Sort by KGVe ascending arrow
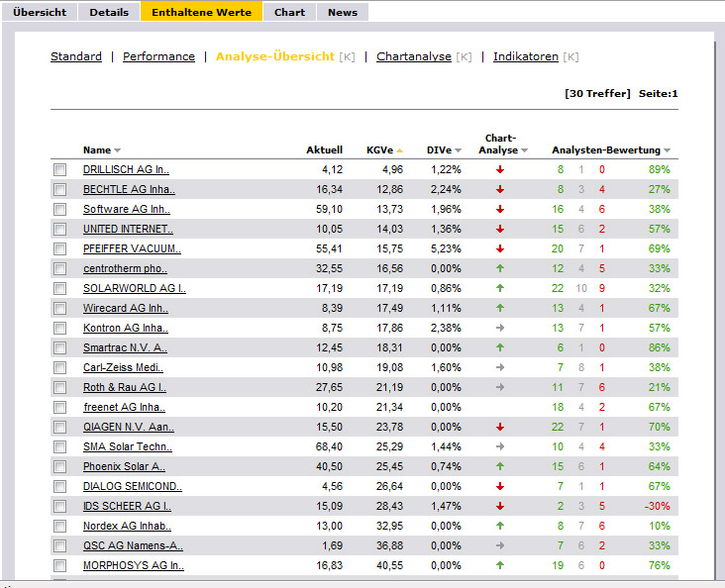This screenshot has height=588, width=725. click(399, 150)
